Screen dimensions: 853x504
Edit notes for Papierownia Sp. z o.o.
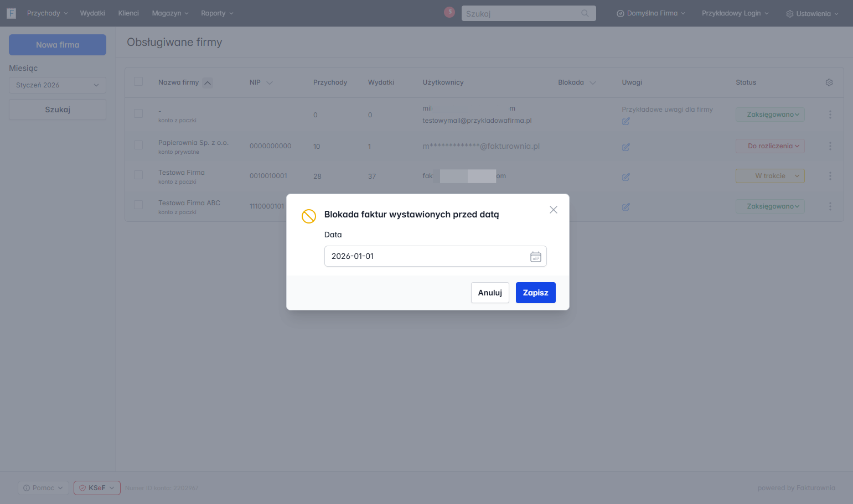click(x=625, y=147)
